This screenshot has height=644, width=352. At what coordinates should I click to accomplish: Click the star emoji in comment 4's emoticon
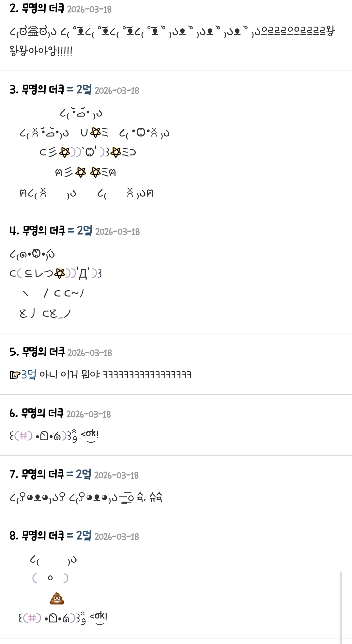59,273
